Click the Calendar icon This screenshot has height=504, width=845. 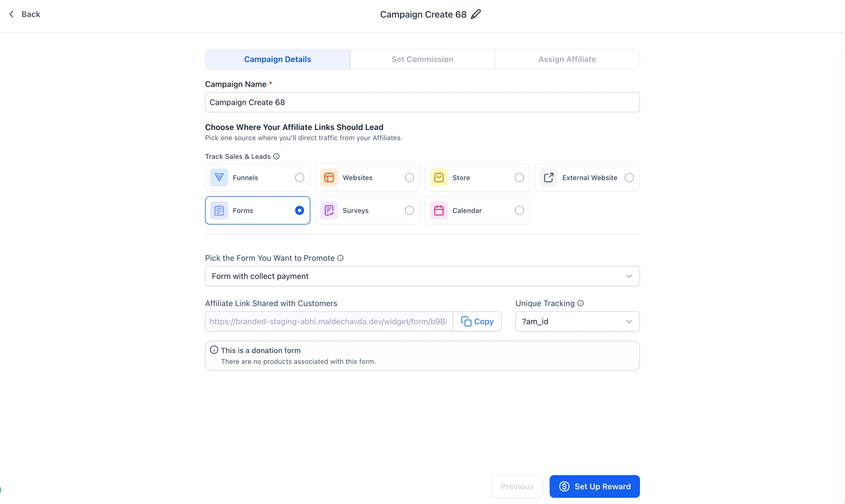pos(438,210)
